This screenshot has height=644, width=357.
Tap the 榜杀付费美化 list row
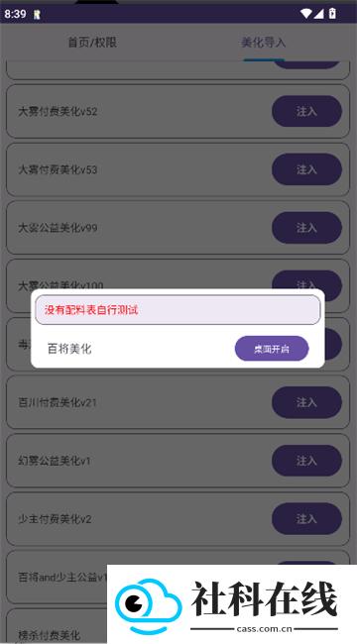pos(57,626)
